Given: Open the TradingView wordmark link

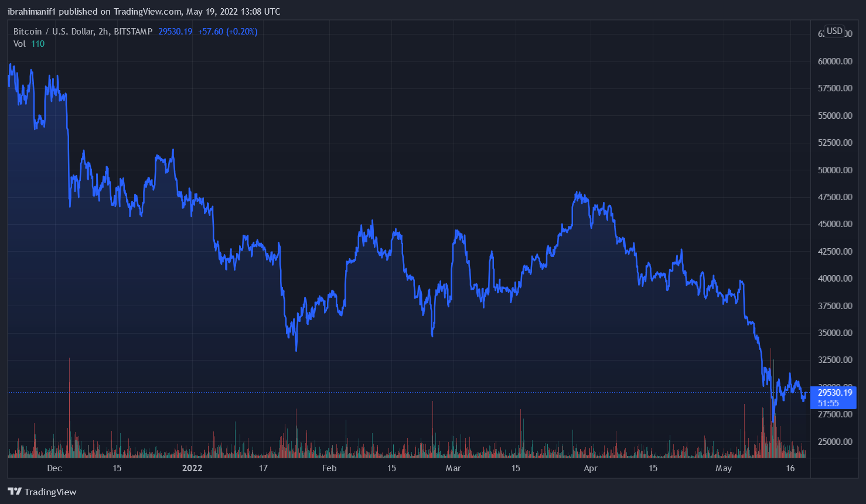Looking at the screenshot, I should [50, 492].
